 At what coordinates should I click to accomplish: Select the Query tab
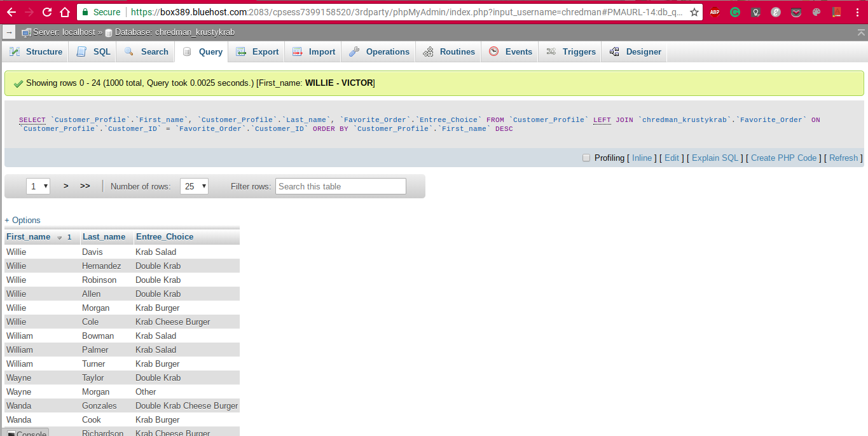tap(202, 52)
